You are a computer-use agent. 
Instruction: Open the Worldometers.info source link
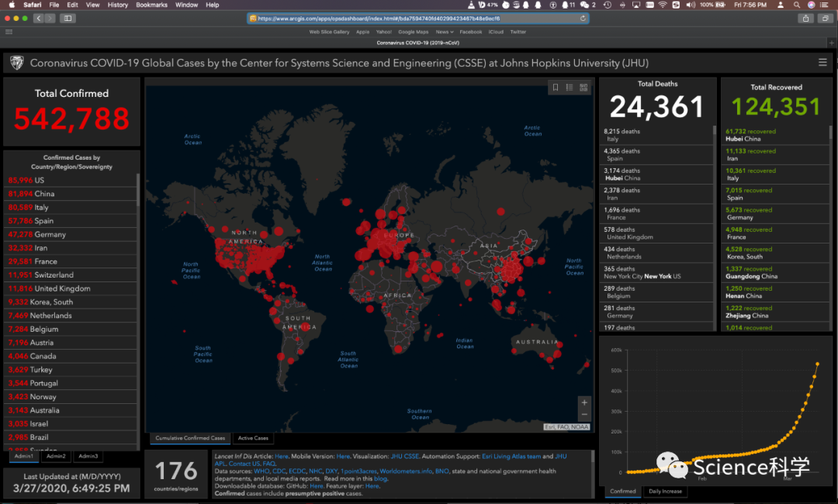[406, 471]
